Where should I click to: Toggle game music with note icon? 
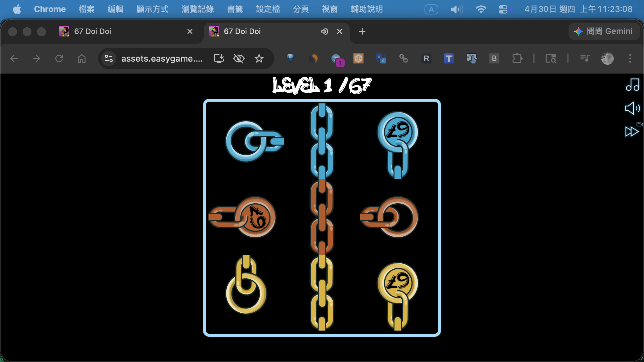632,85
